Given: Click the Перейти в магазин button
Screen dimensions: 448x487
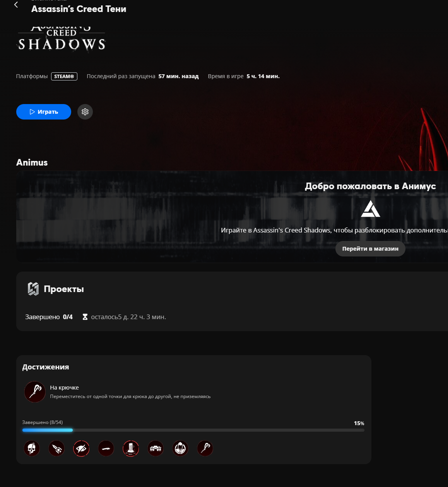Looking at the screenshot, I should tap(370, 249).
